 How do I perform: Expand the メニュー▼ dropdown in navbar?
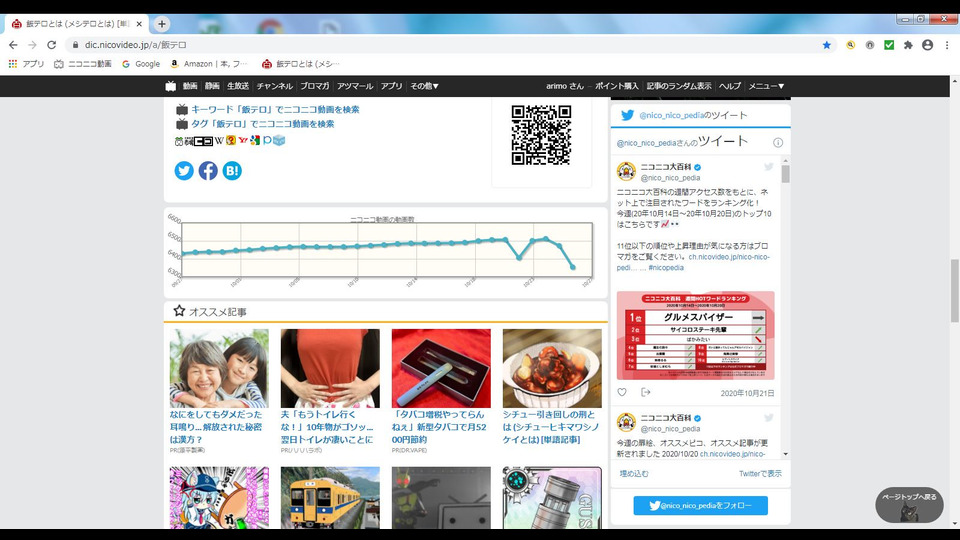[x=766, y=86]
